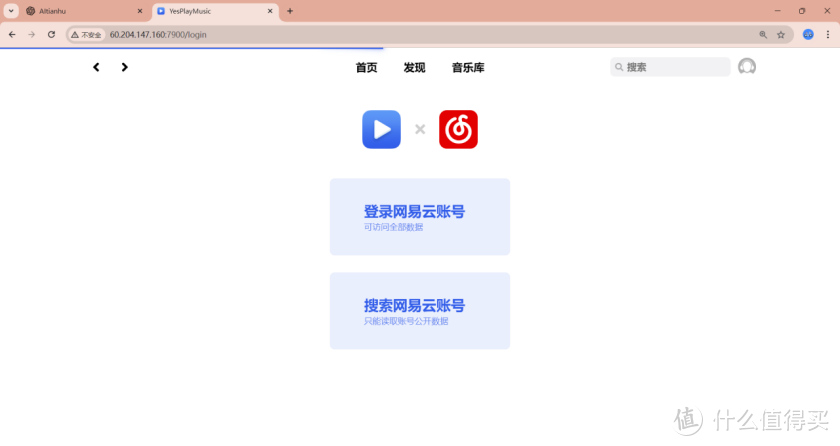Open the Chrome three-dot menu
Image resolution: width=840 pixels, height=446 pixels.
pos(827,34)
